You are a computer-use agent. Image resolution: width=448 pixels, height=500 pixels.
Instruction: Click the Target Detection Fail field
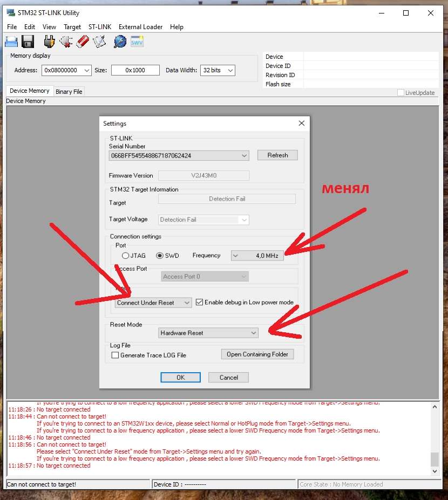227,199
